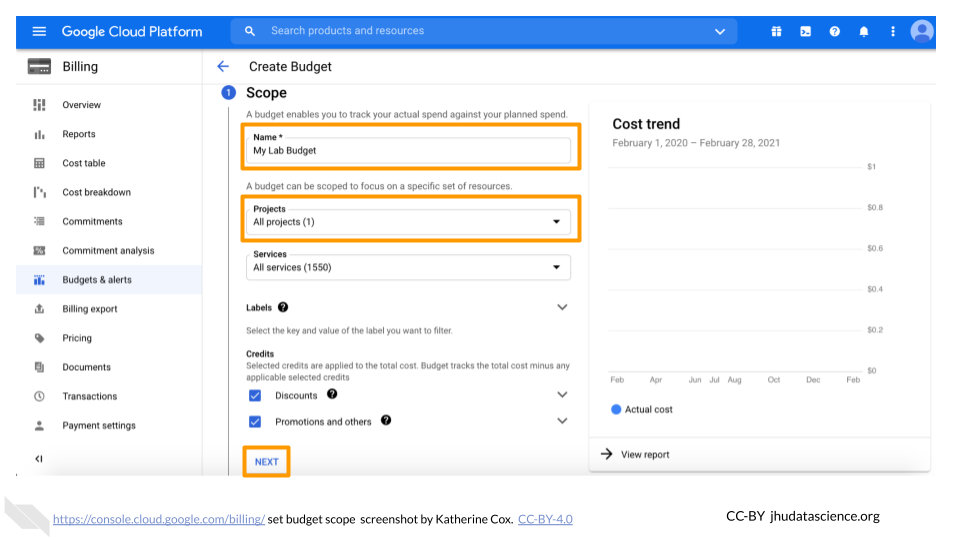Image resolution: width=960 pixels, height=540 pixels.
Task: Open the help question mark icon
Action: coord(834,31)
